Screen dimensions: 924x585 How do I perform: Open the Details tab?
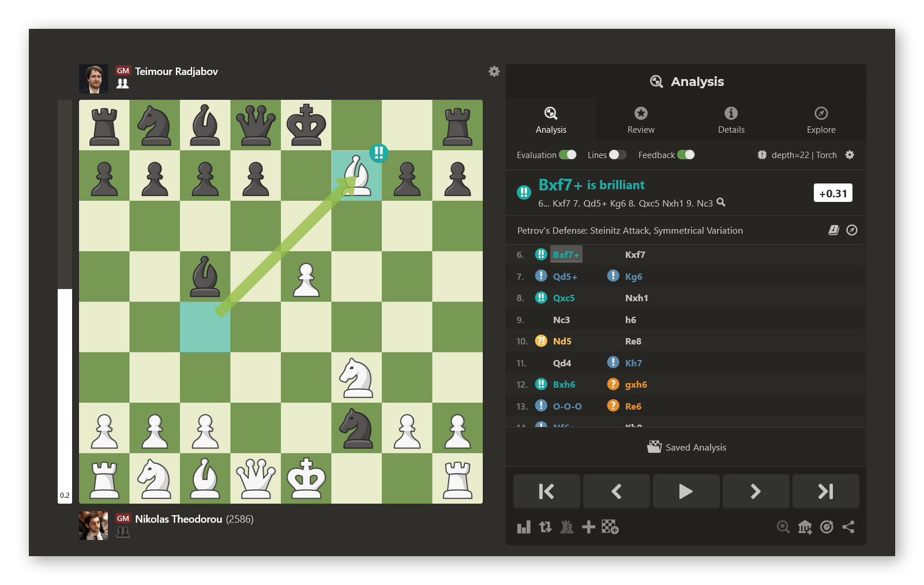[731, 120]
